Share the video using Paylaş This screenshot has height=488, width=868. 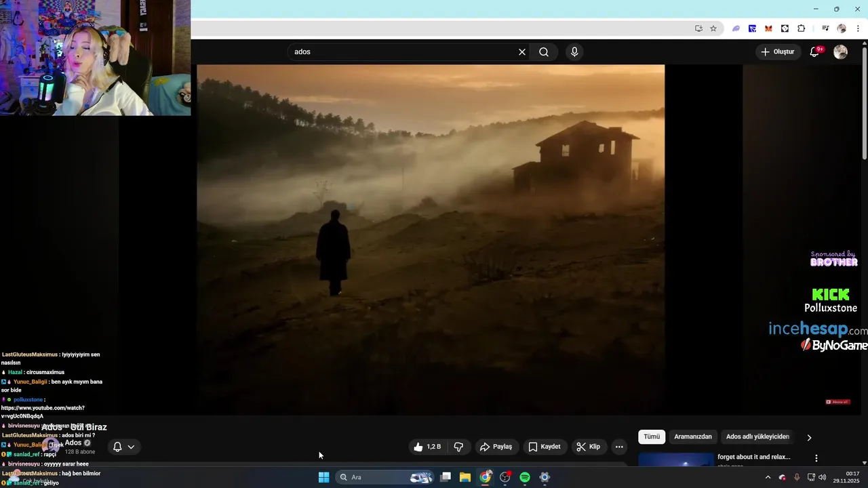[496, 447]
